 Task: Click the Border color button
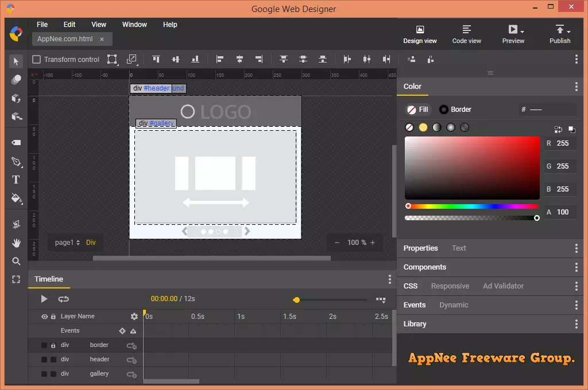(455, 110)
